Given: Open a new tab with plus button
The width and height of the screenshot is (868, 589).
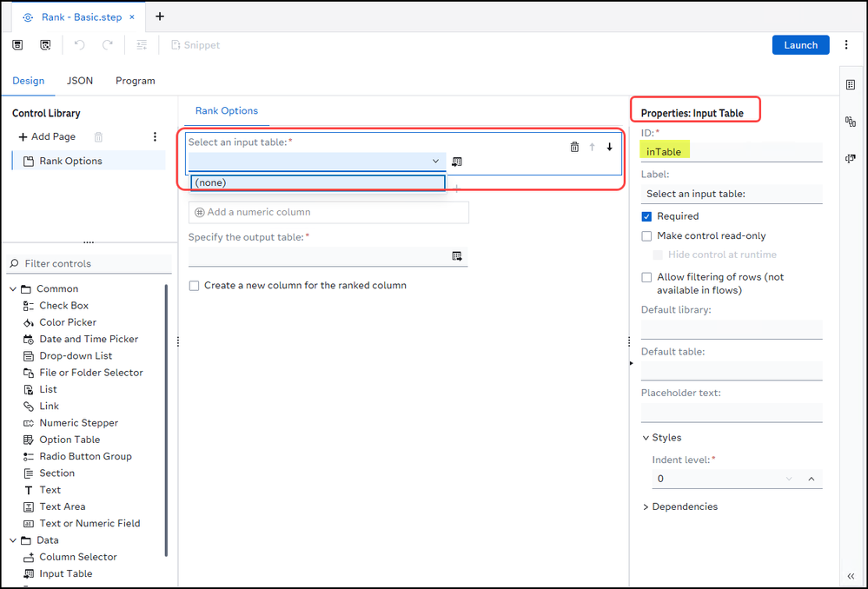Looking at the screenshot, I should pos(159,17).
